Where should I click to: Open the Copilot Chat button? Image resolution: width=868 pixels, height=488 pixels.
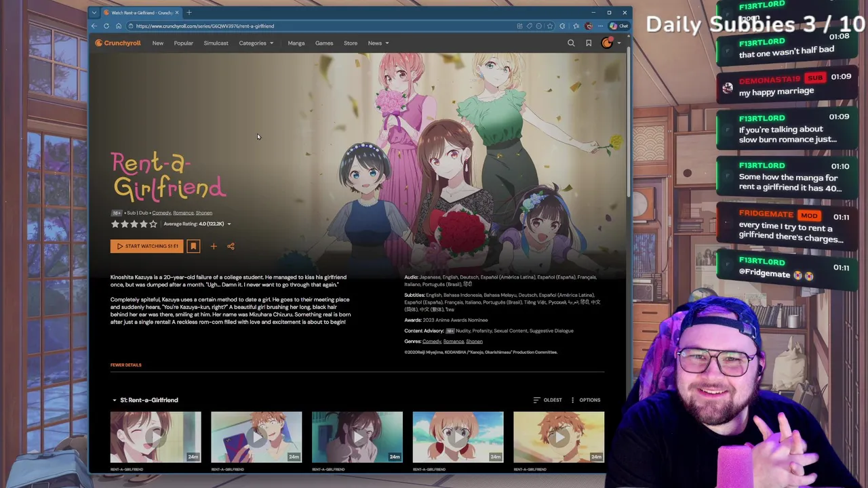point(619,26)
